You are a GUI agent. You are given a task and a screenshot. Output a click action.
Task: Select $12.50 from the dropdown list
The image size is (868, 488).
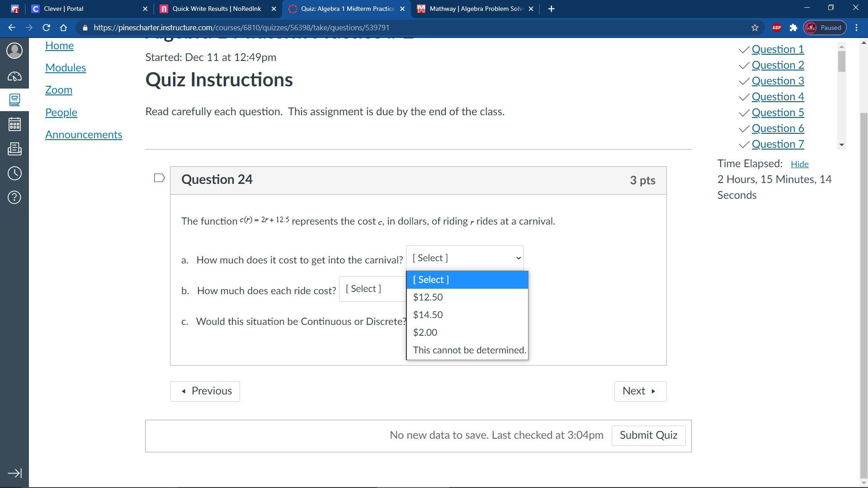[x=428, y=297]
